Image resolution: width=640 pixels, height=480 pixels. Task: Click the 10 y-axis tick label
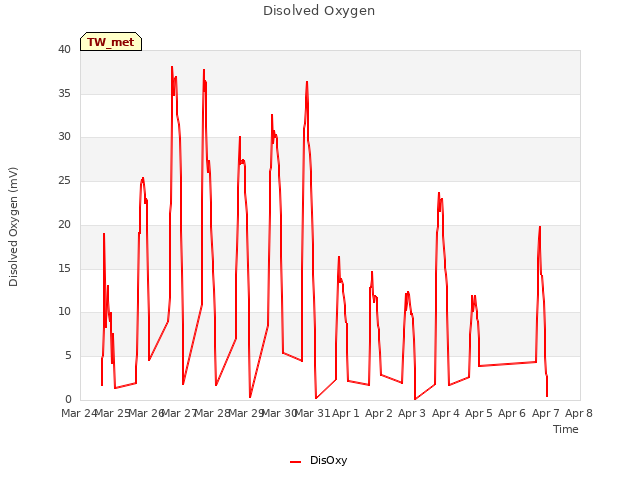(64, 312)
